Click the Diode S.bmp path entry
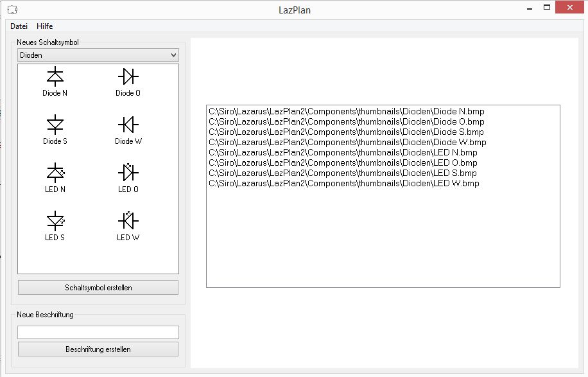This screenshot has height=377, width=588. pyautogui.click(x=347, y=132)
